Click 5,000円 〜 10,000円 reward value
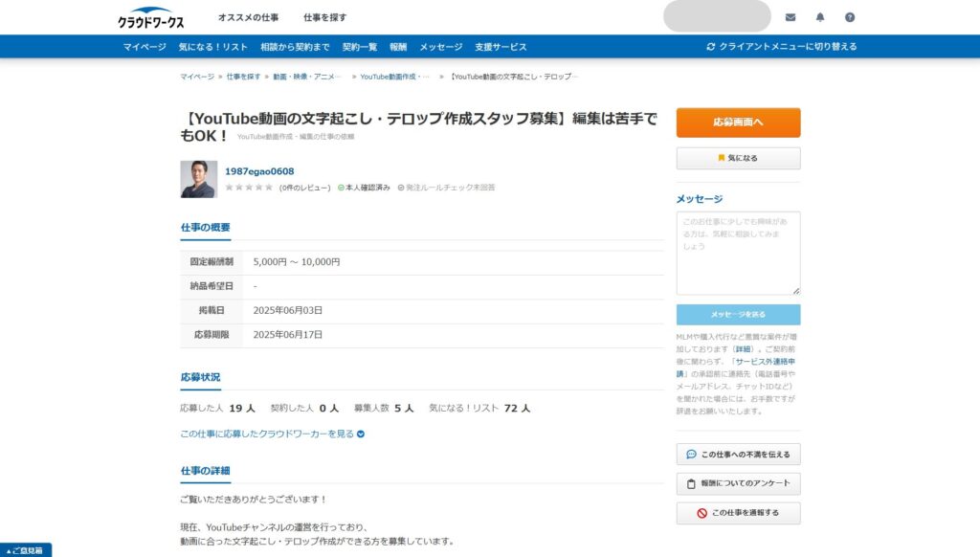980x557 pixels. coord(297,262)
